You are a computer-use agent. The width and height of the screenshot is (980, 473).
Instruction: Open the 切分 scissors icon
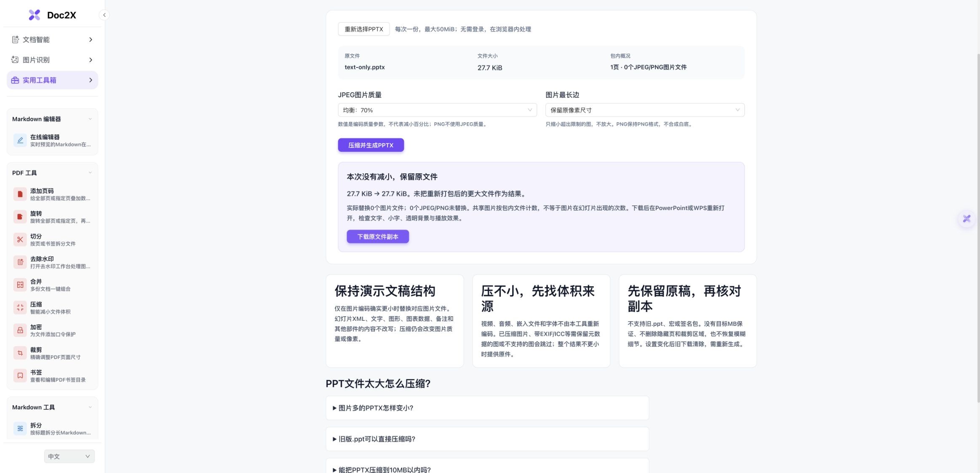tap(20, 240)
